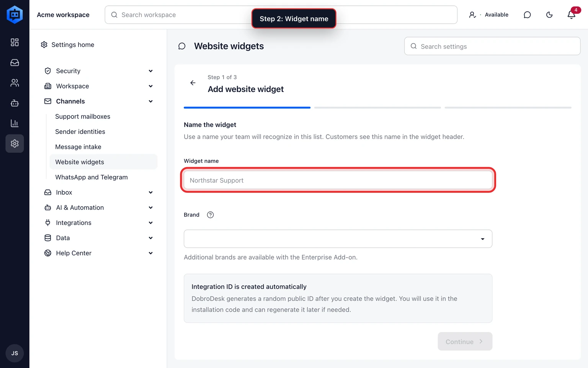This screenshot has width=588, height=368.
Task: Click the Data database icon
Action: (x=48, y=238)
